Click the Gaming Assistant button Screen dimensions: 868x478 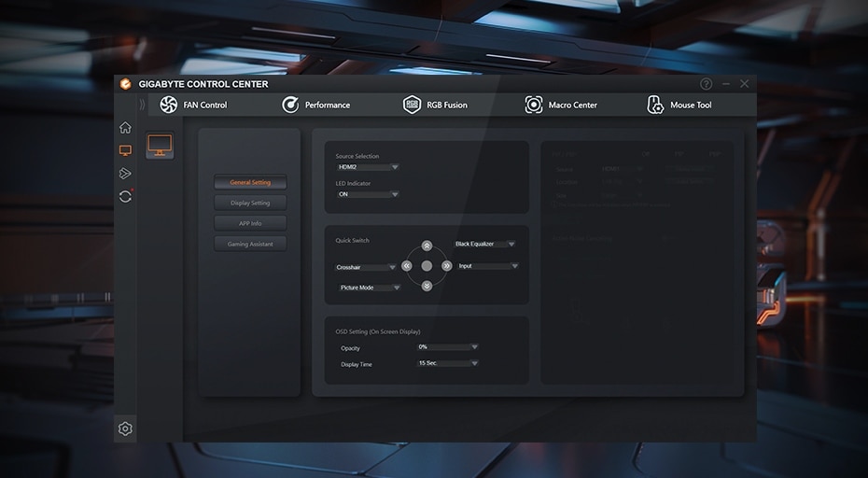point(250,244)
